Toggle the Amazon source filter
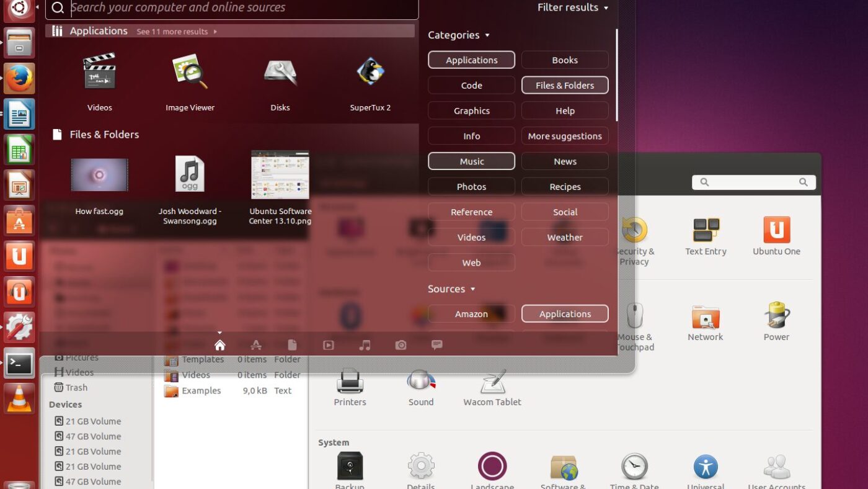This screenshot has width=868, height=489. coord(471,314)
